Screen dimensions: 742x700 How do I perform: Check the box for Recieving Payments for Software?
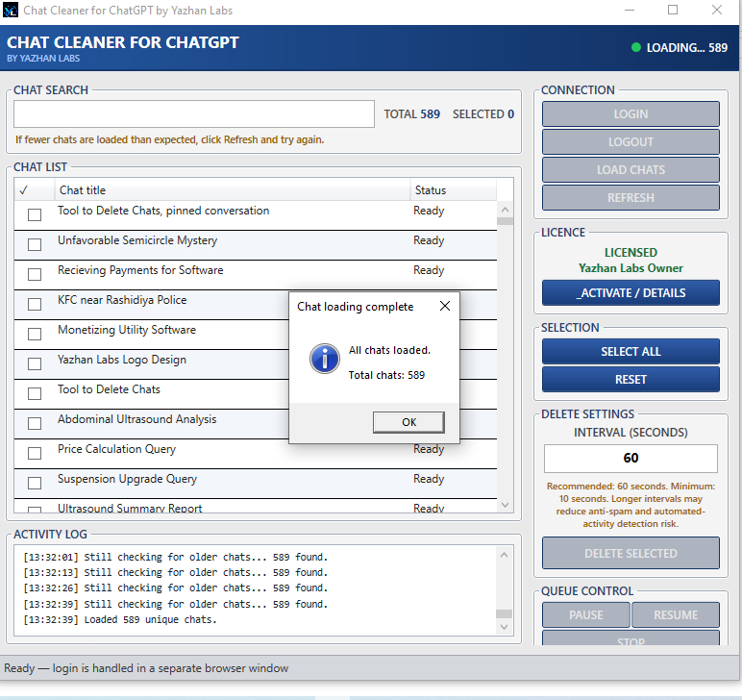point(35,274)
